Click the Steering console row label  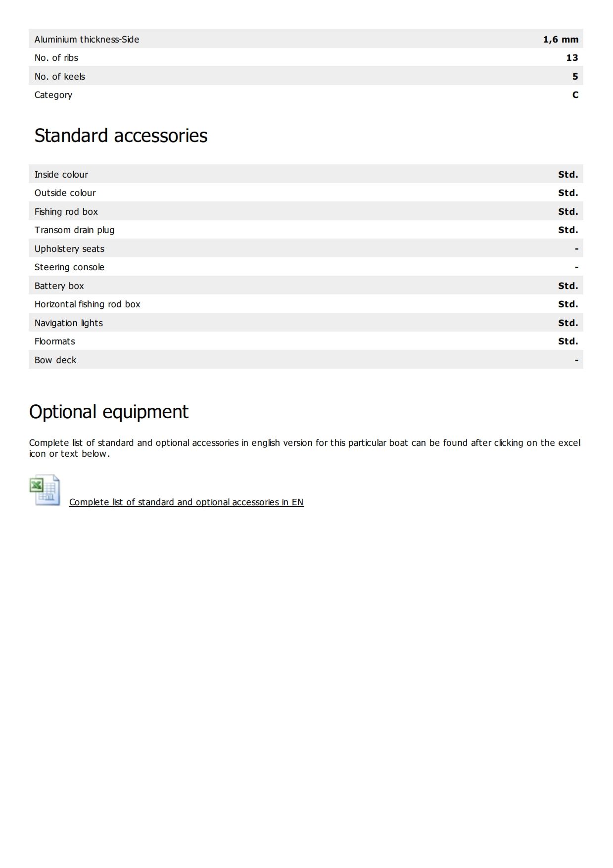pos(69,267)
